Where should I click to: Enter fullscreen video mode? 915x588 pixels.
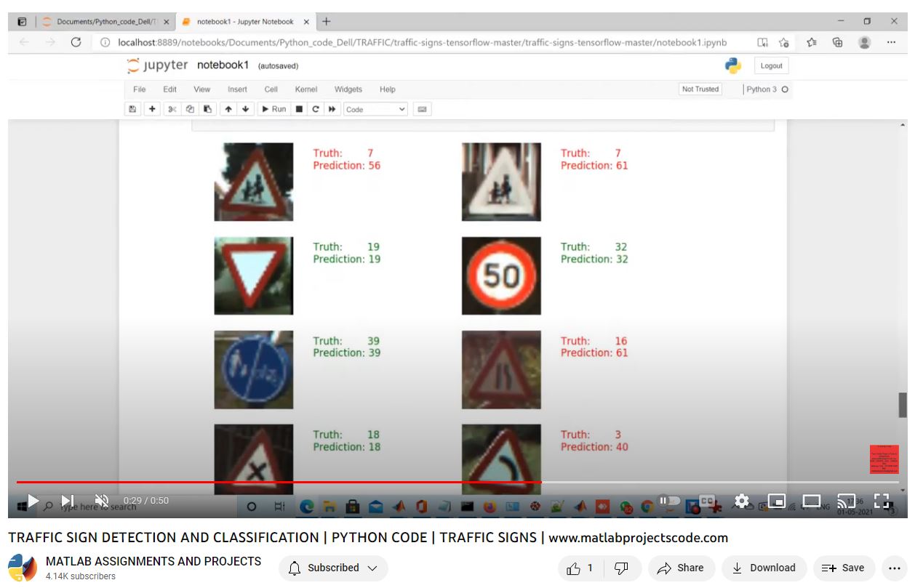coord(882,501)
